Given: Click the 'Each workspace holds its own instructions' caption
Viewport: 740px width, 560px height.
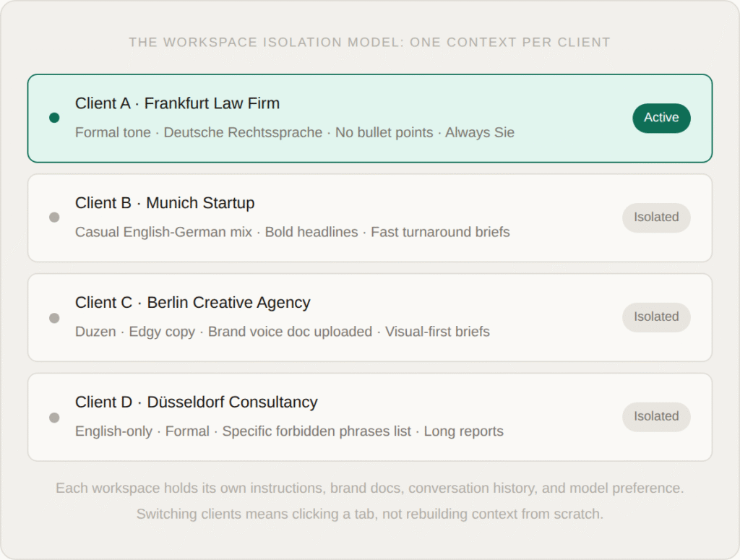Looking at the screenshot, I should coord(369,488).
